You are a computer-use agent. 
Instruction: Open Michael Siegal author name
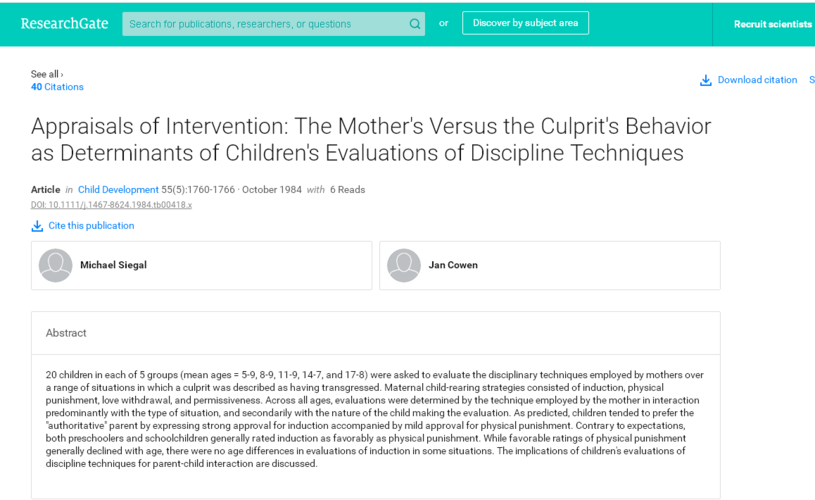[x=113, y=265]
